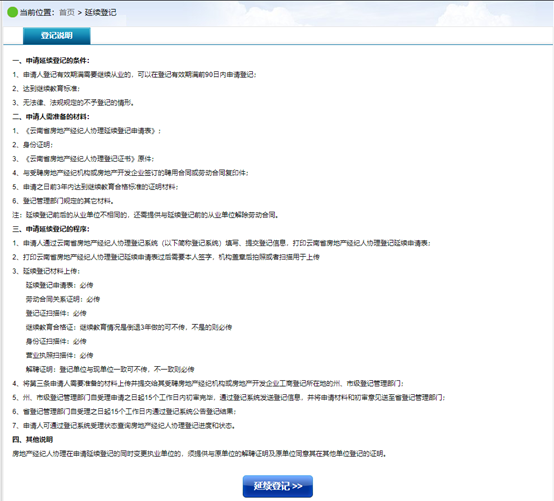Click the 当前位置 label
The image size is (554, 501).
(x=37, y=13)
